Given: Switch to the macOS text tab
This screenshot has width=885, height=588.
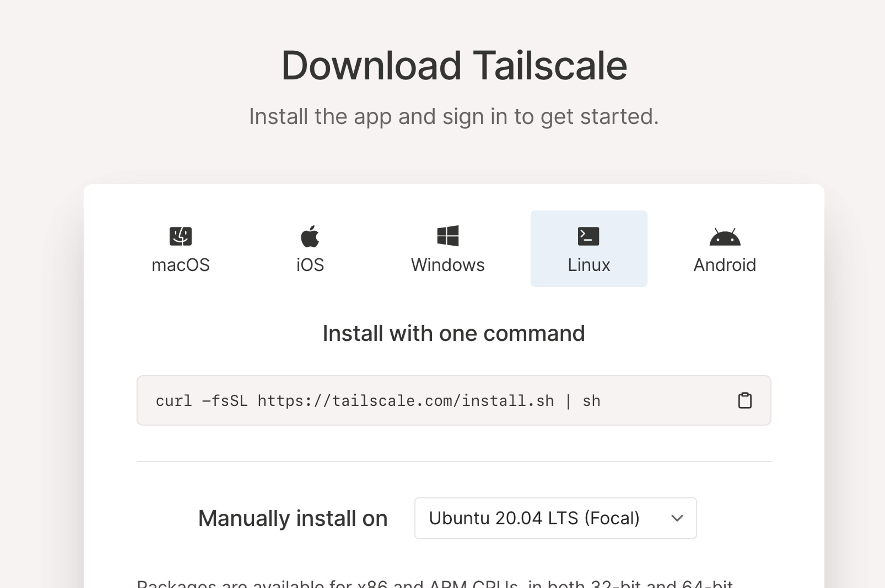Looking at the screenshot, I should pos(180,265).
